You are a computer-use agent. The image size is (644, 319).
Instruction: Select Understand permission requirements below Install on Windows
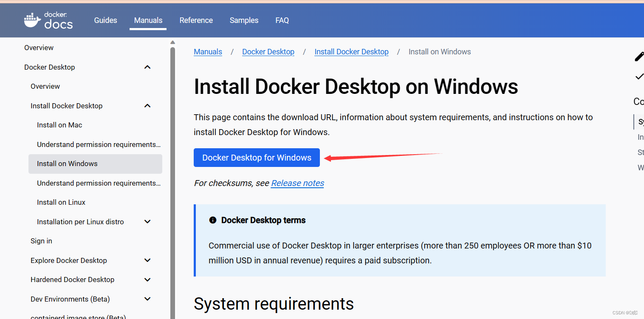pyautogui.click(x=99, y=183)
